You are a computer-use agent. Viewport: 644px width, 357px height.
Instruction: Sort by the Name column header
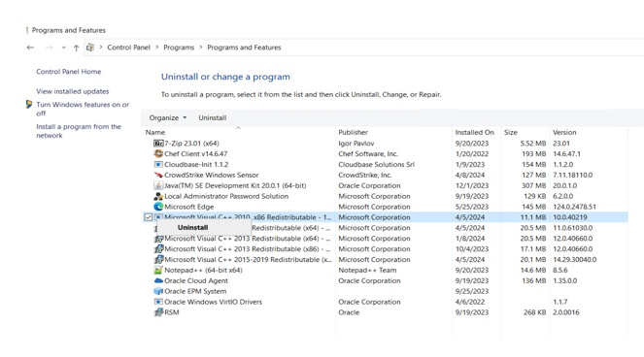click(154, 133)
